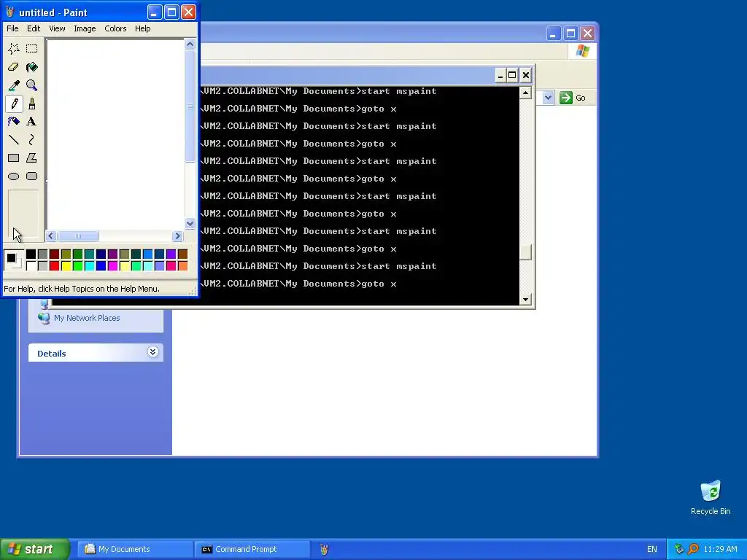Pick the magenta color swatch
Screen dimensions: 747x560
[x=112, y=265]
